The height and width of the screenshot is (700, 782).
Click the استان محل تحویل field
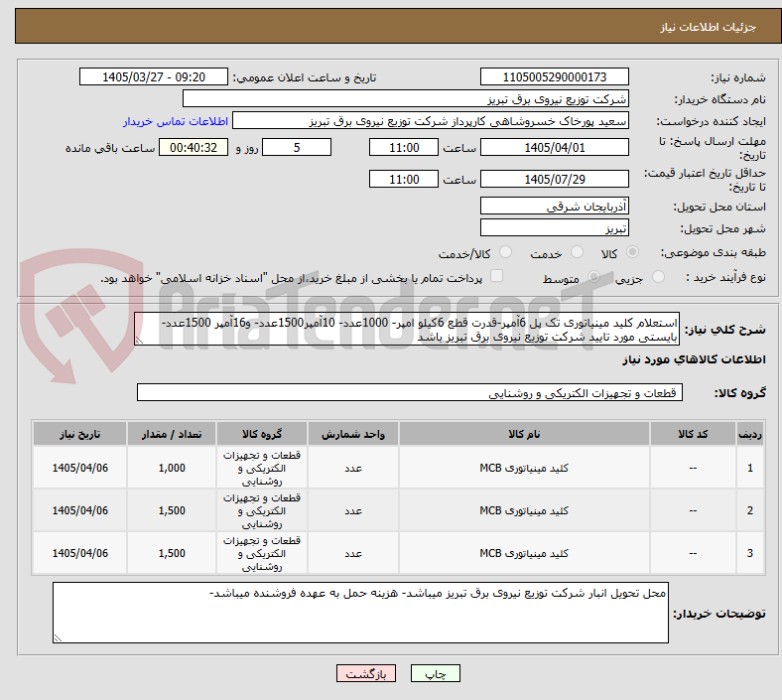(554, 207)
